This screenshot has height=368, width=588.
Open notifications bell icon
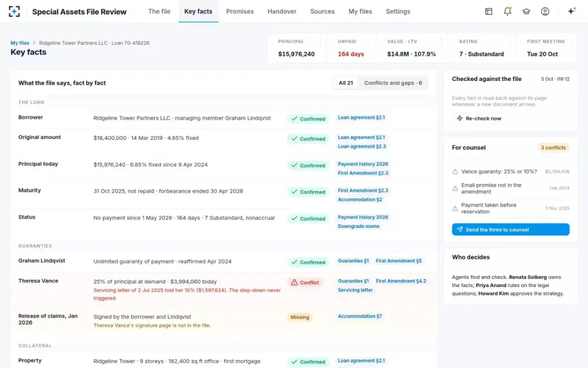(508, 11)
